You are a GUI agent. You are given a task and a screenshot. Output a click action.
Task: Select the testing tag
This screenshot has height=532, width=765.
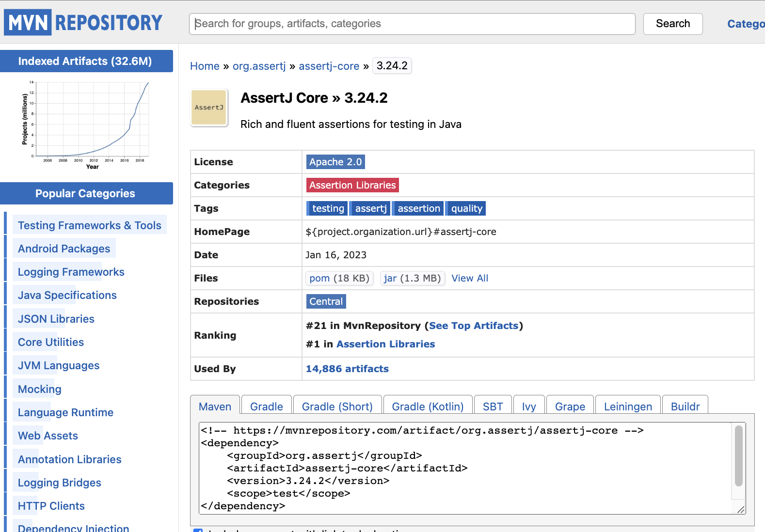(328, 208)
